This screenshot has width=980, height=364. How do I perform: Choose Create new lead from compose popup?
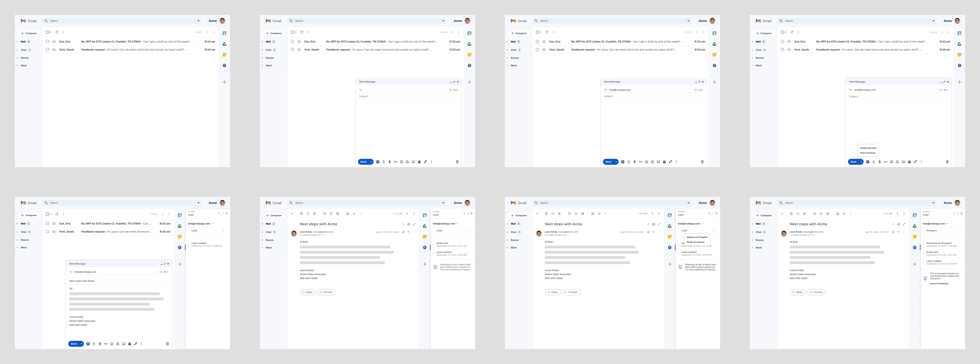[x=868, y=148]
